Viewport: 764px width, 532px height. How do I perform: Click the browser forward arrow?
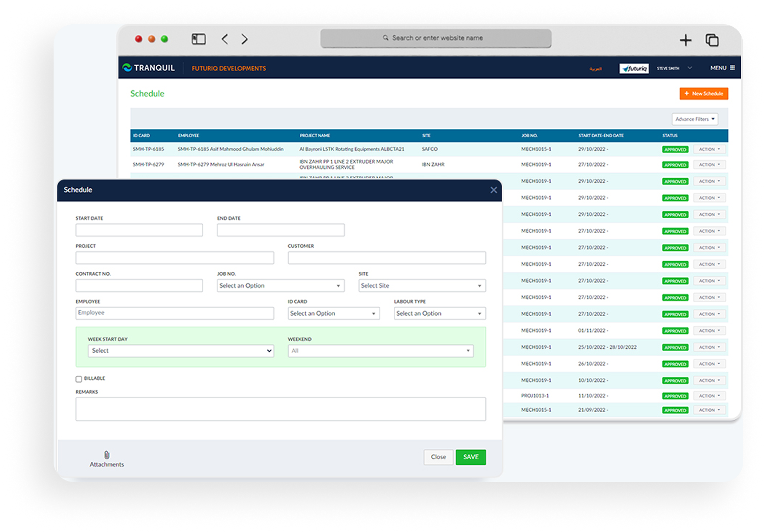[245, 39]
